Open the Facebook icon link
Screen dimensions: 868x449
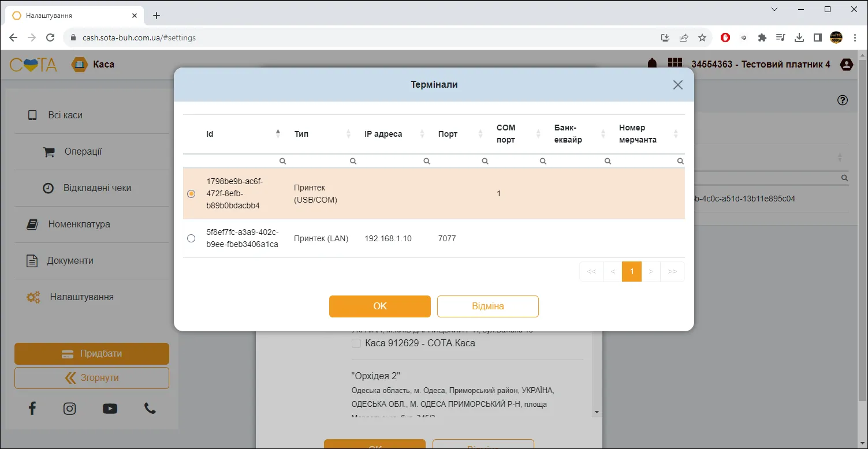tap(32, 409)
